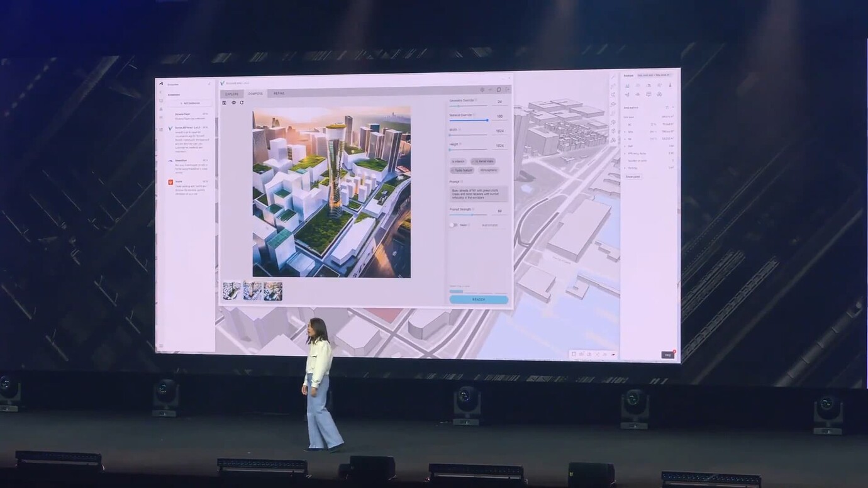Screen dimensions: 868x488
Task: Click the refresh icon above the rendered image
Action: (x=242, y=103)
